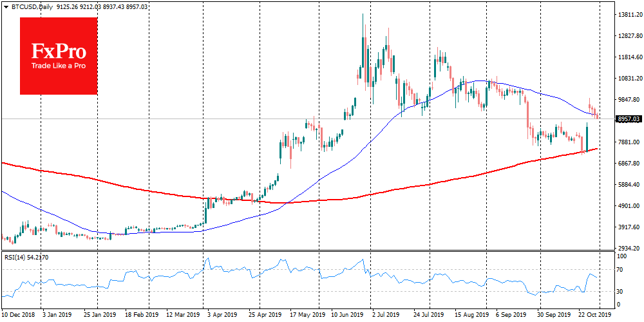Click the 'Trade Like a Pro' tagline
The image size is (644, 322).
coord(59,66)
